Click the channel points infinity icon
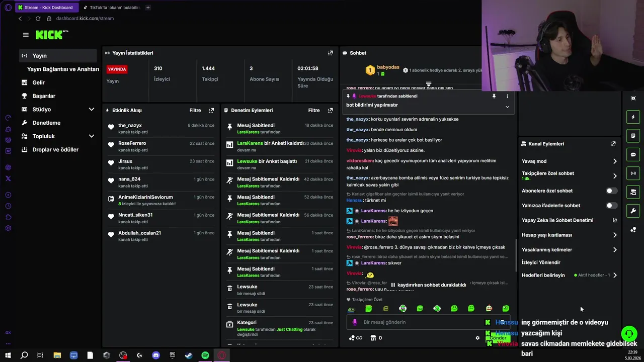The width and height of the screenshot is (644, 362). click(x=356, y=338)
